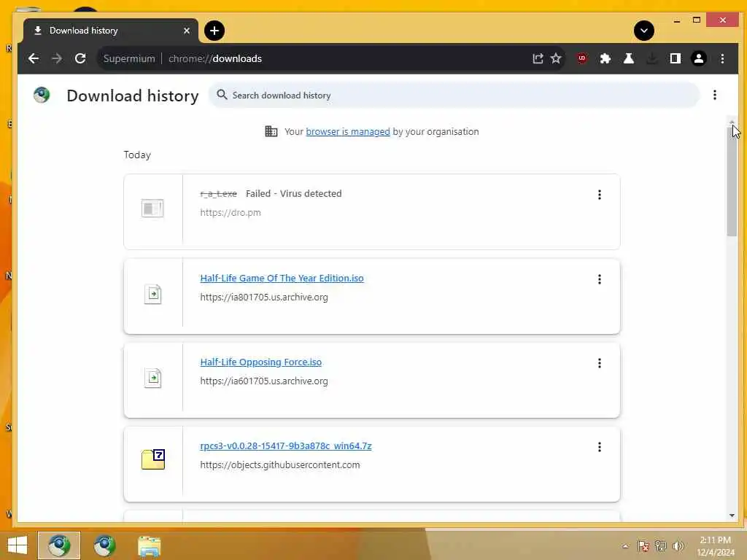Click the page vertical scrollbar thumb

732,181
